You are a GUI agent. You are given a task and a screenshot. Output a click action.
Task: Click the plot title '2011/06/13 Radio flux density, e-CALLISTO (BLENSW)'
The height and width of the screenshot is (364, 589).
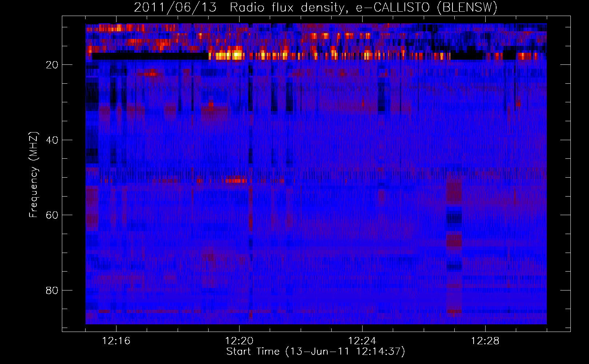(x=316, y=7)
